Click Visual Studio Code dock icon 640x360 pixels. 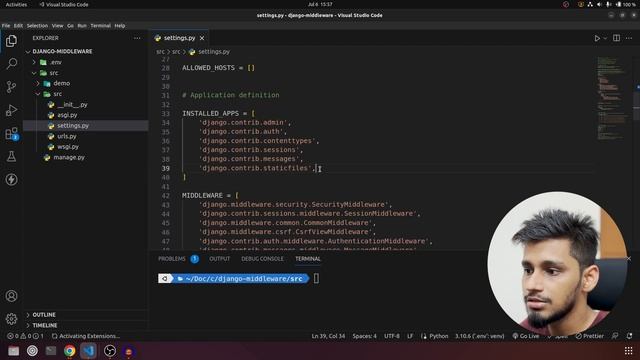[88, 351]
